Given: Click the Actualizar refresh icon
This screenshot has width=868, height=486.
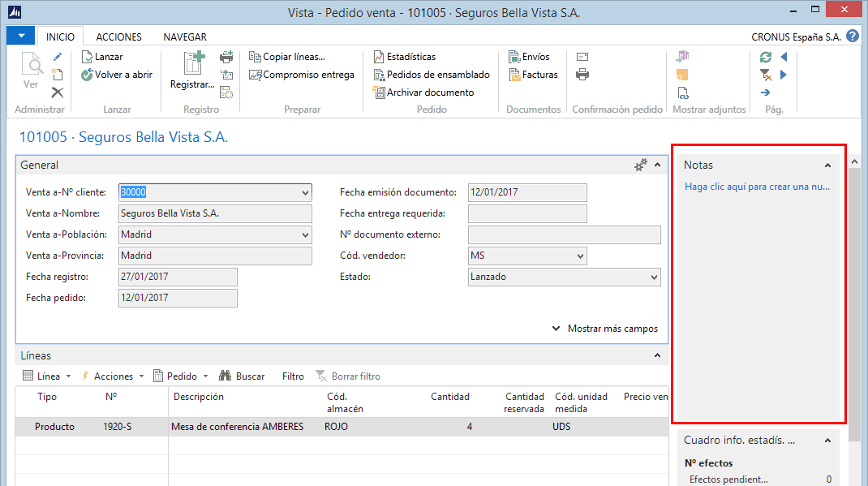Looking at the screenshot, I should pos(763,56).
